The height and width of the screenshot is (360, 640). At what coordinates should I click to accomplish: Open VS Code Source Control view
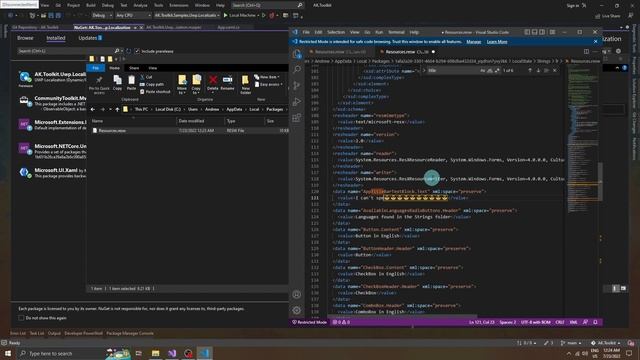pyautogui.click(x=297, y=85)
